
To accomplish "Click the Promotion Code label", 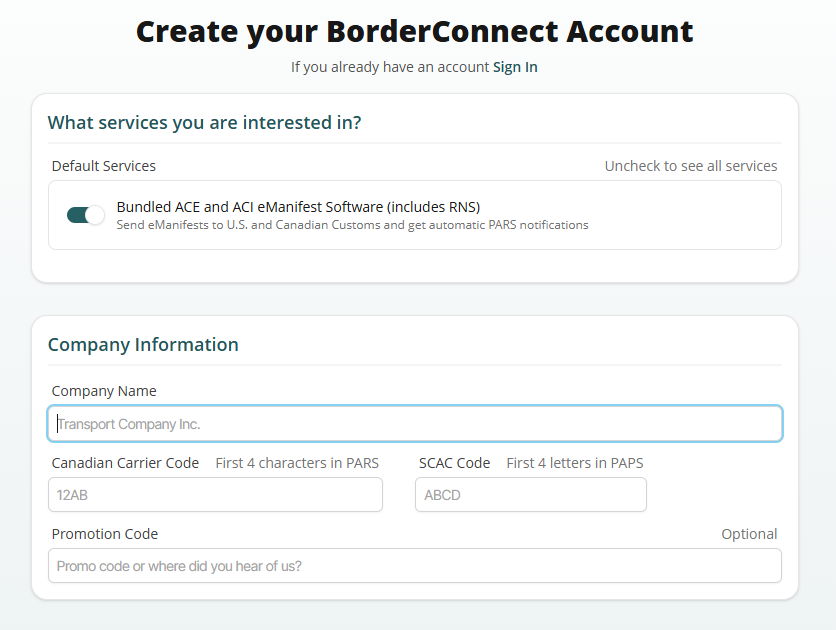I will [105, 534].
